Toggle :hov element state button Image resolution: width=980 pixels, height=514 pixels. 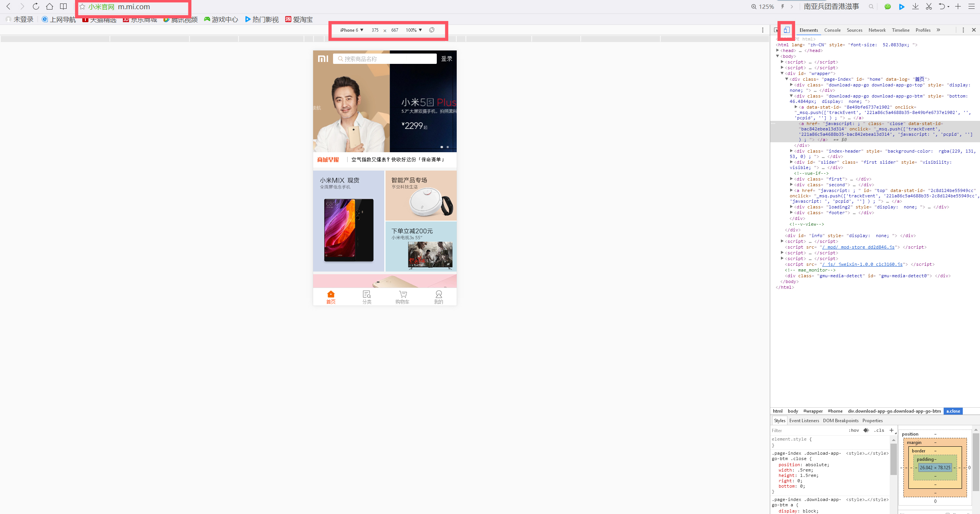(x=854, y=430)
